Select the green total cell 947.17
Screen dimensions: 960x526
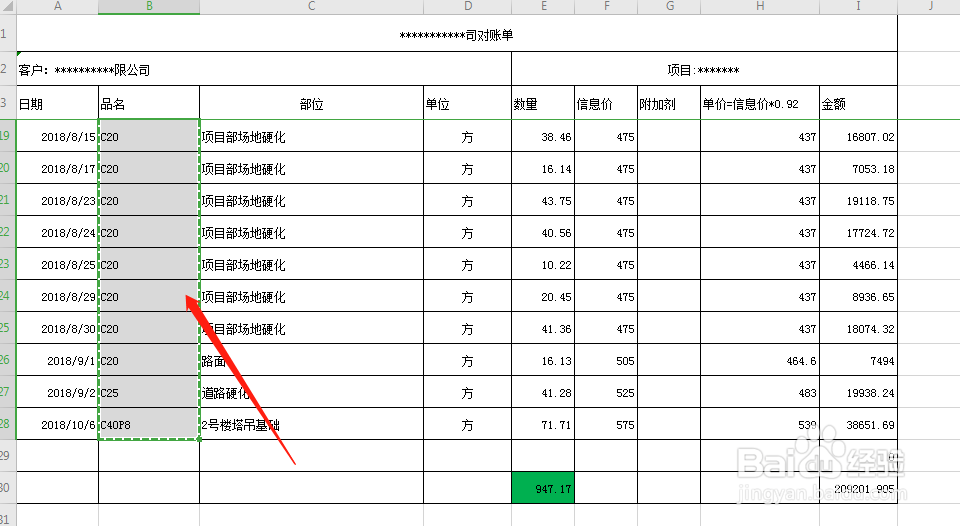pyautogui.click(x=543, y=488)
